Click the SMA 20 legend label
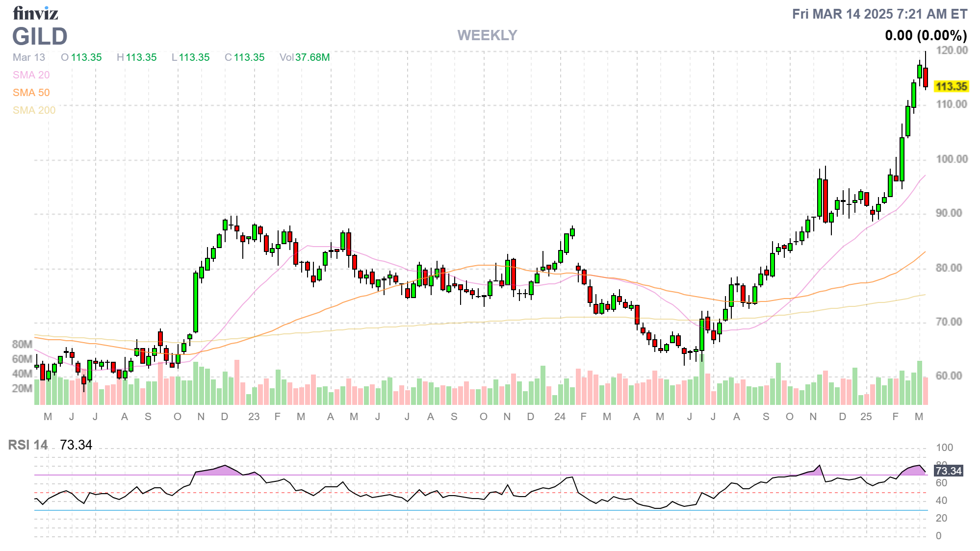Viewport: 980px width, 551px height. pyautogui.click(x=31, y=75)
